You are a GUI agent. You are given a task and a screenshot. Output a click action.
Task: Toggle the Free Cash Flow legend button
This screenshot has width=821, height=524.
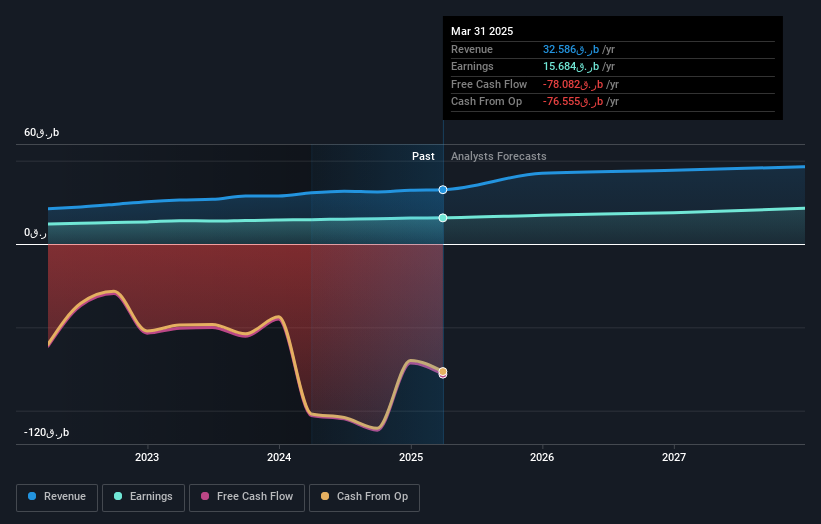tap(247, 497)
